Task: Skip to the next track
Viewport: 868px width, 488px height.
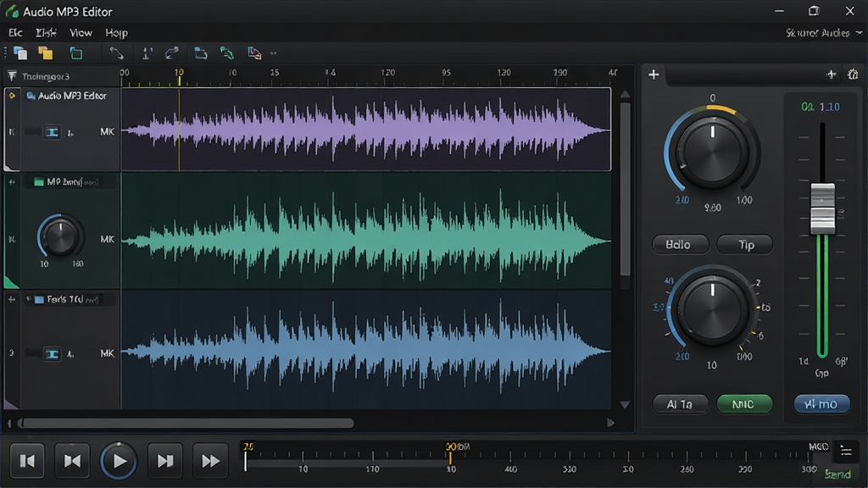Action: point(165,461)
